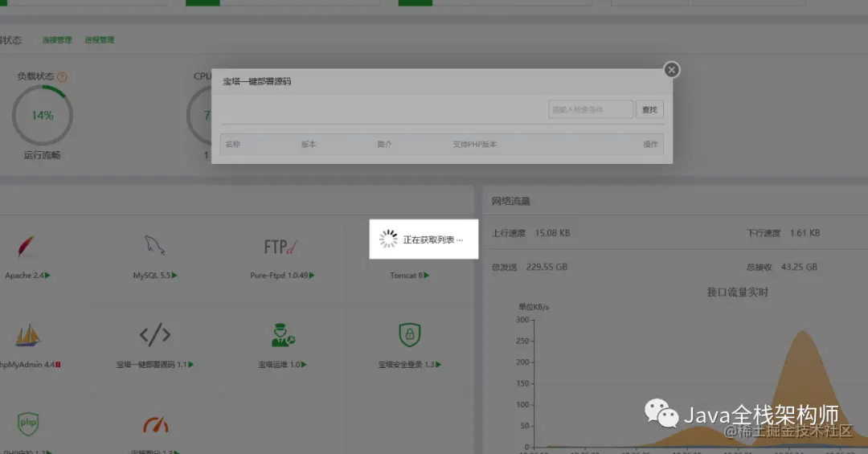Open the php shield icon
This screenshot has height=454, width=868.
click(28, 424)
